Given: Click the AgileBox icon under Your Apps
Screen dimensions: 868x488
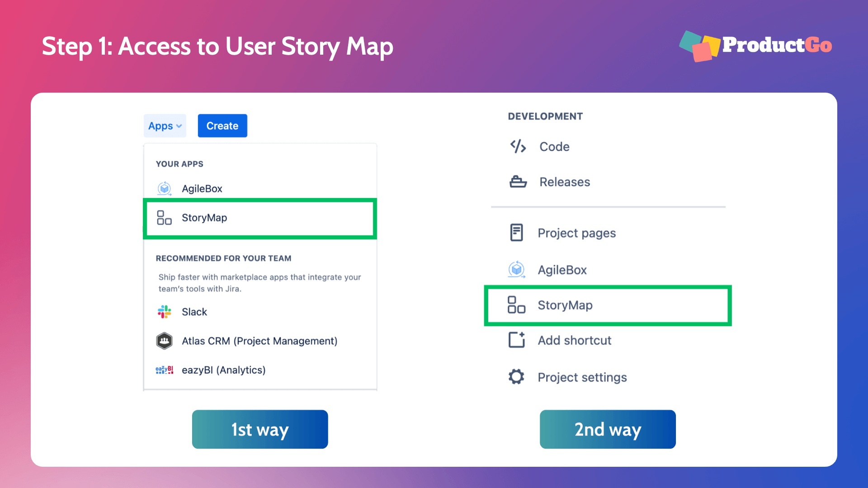Looking at the screenshot, I should coord(164,188).
